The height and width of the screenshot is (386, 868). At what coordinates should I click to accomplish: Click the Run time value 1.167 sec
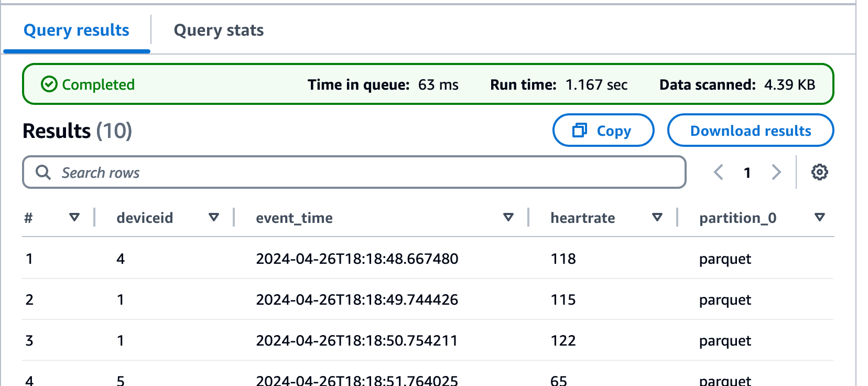pos(596,84)
